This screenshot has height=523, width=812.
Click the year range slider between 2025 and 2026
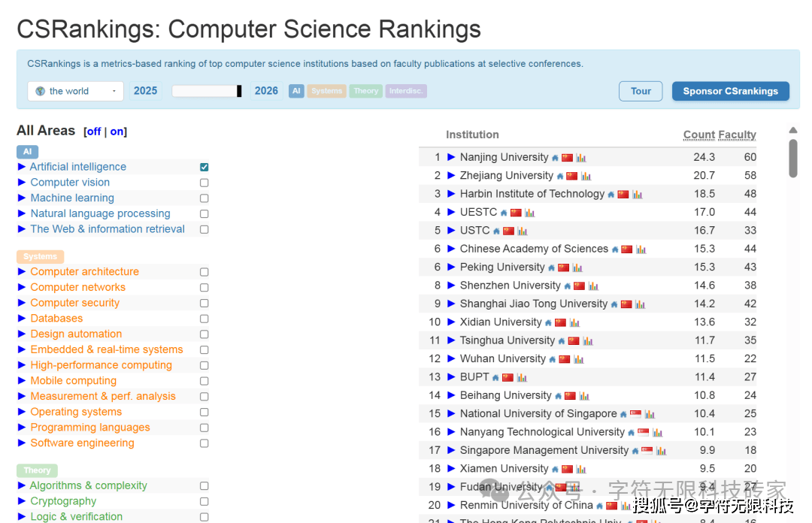[207, 91]
